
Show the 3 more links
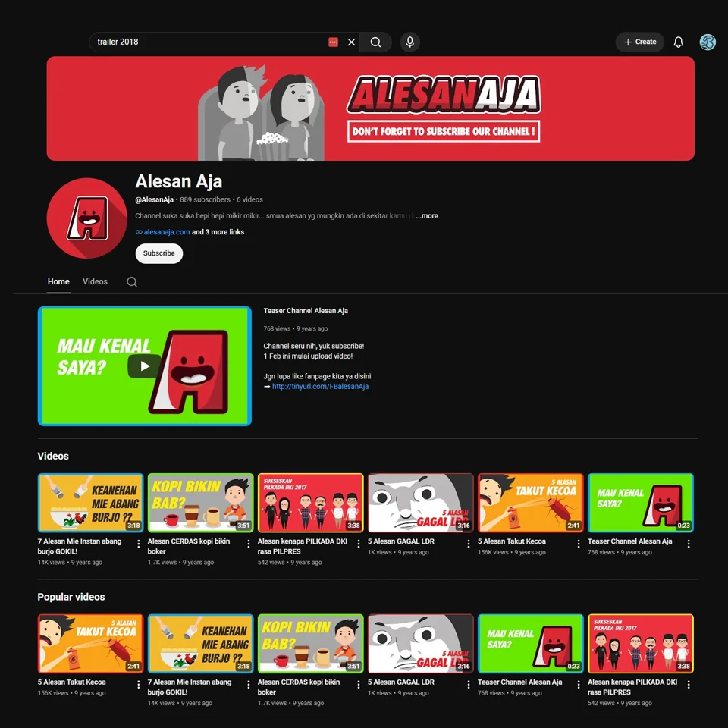click(218, 232)
